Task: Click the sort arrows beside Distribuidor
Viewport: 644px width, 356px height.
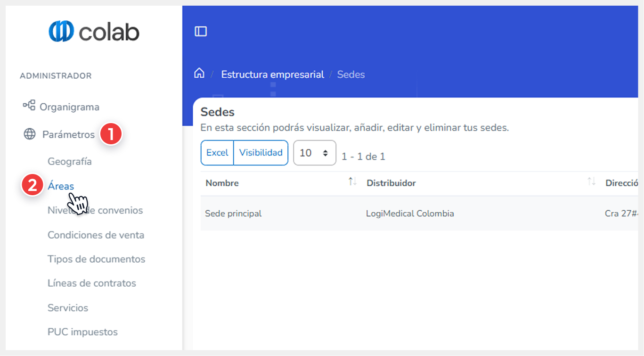Action: point(591,181)
